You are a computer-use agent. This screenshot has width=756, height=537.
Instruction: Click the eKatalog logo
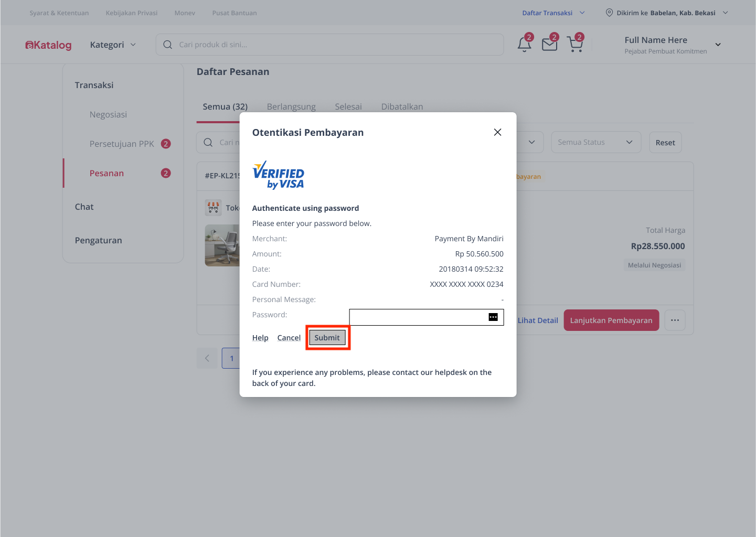click(48, 45)
